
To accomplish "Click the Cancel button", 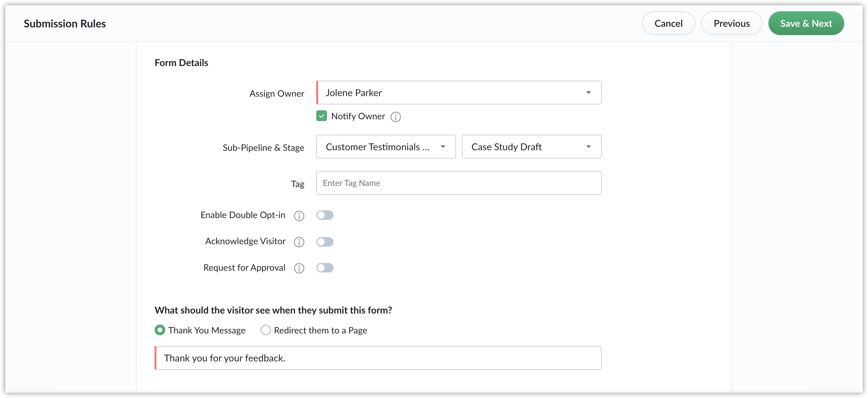I will (668, 23).
